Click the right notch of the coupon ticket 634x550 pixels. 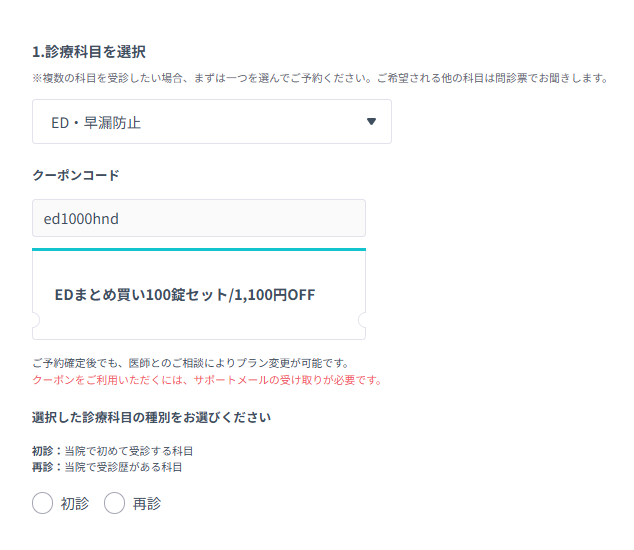pos(362,320)
